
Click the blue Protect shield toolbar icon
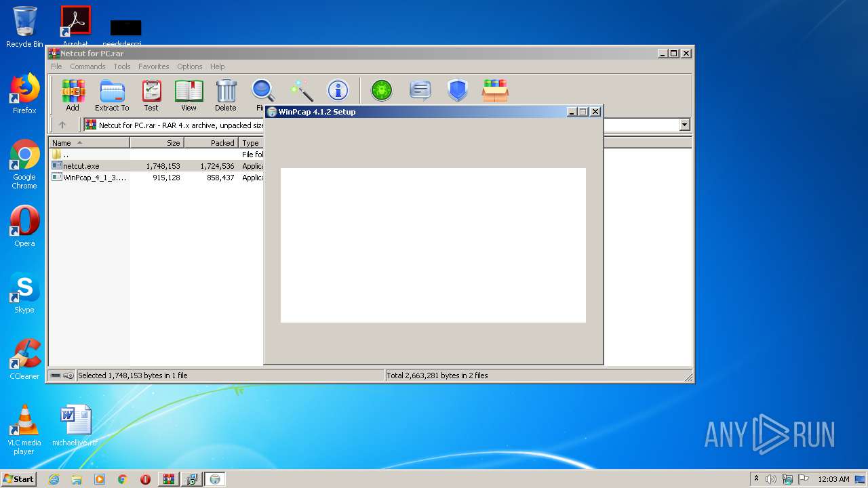pyautogui.click(x=458, y=90)
